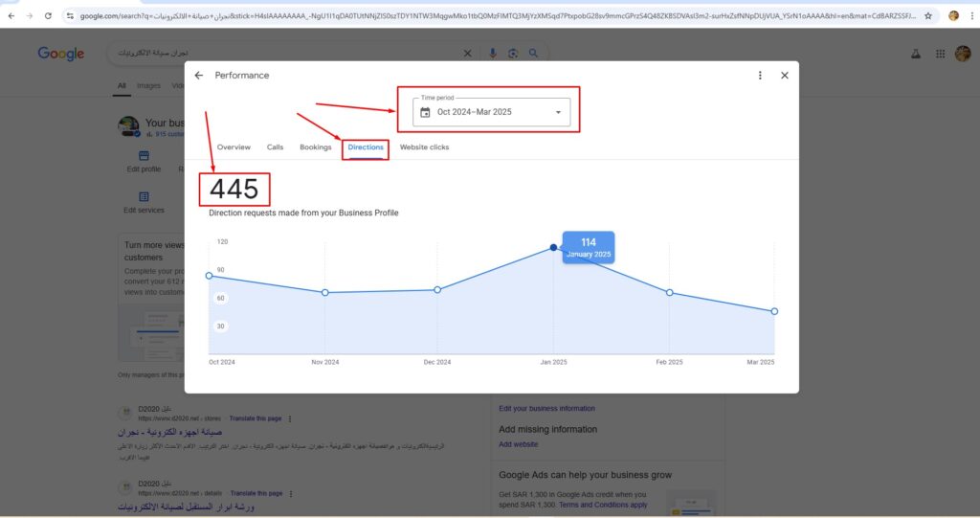Go back with the Performance back arrow
This screenshot has height=518, width=980.
pyautogui.click(x=199, y=75)
